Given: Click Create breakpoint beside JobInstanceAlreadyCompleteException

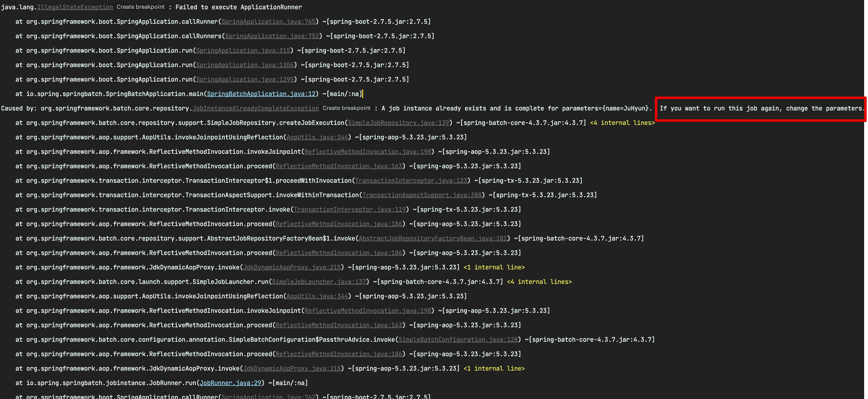Looking at the screenshot, I should (346, 108).
